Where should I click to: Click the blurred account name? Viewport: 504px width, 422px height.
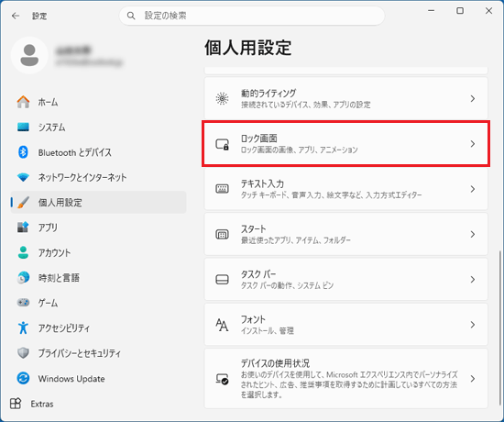click(73, 50)
